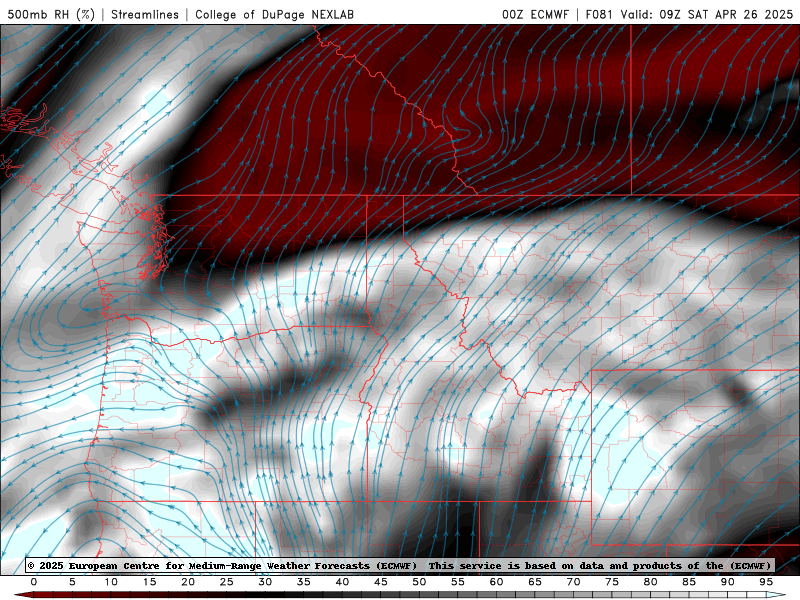Click the '20' label on legend
The height and width of the screenshot is (600, 800).
(188, 582)
